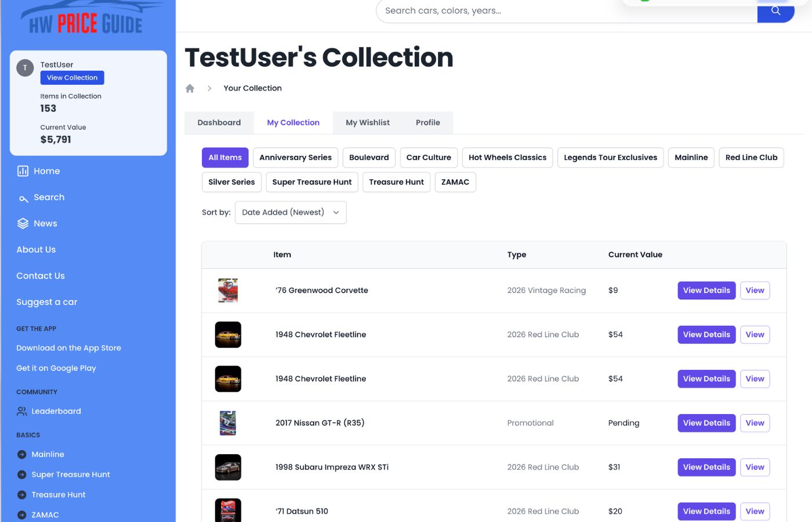
Task: Open the '71 Datsun 510 thumbnail
Action: 228,510
